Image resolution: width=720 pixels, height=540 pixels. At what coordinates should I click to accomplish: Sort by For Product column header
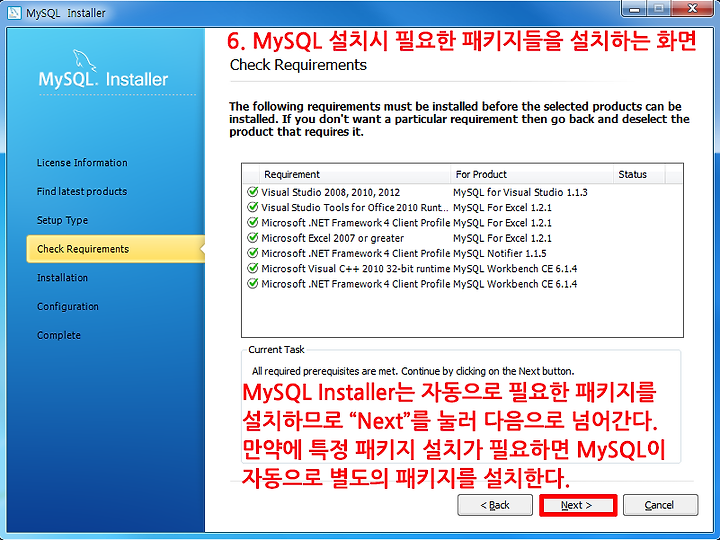tap(532, 174)
